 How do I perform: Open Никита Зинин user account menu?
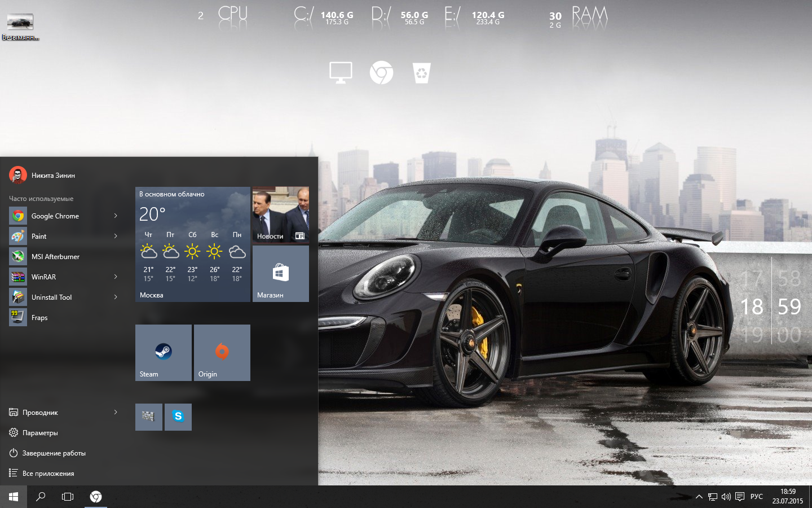tap(43, 175)
